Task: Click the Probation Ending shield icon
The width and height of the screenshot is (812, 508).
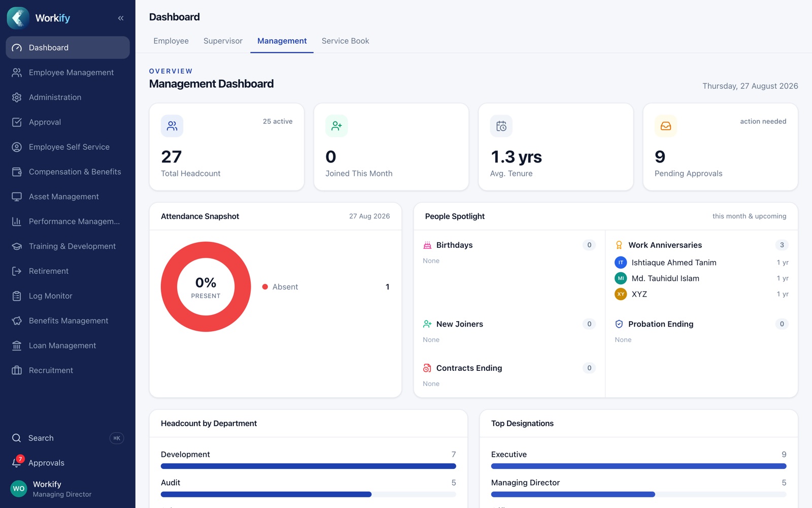Action: [619, 324]
